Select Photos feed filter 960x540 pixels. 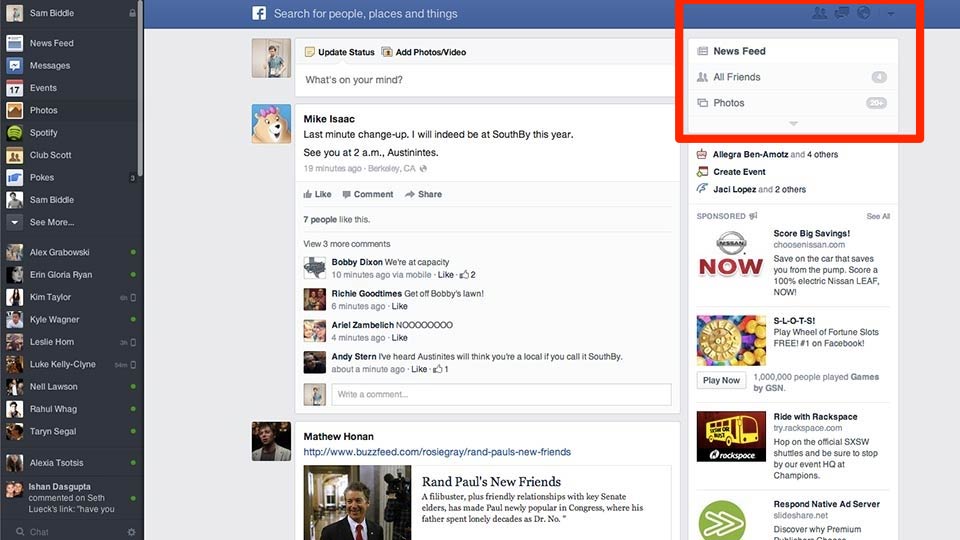(x=729, y=103)
